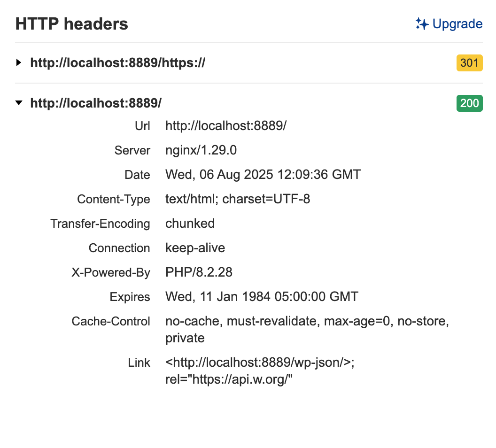Viewport: 496px width, 448px height.
Task: Click the keep-alive Connection value
Action: click(195, 248)
